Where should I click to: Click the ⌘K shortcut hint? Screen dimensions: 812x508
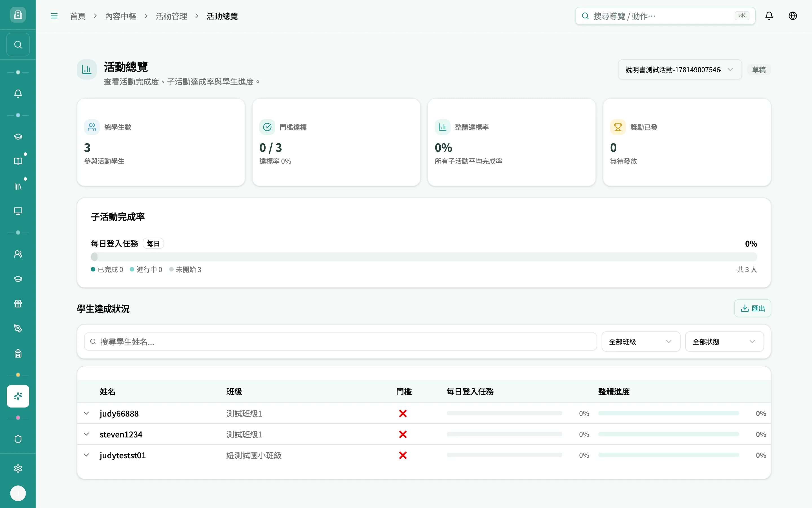(742, 16)
